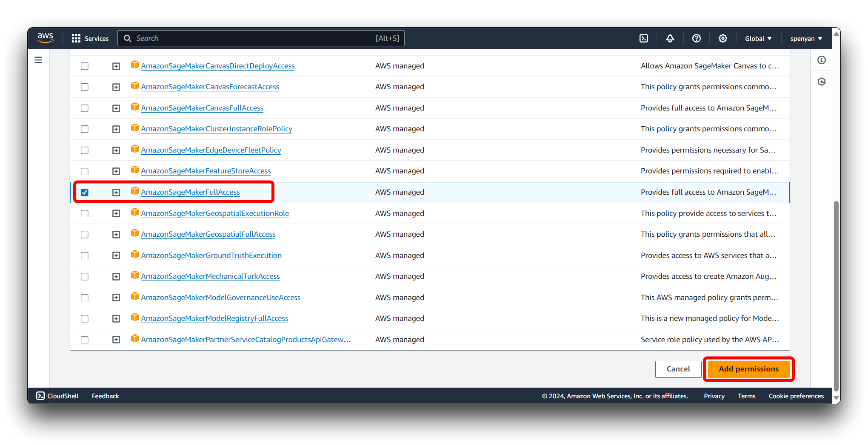Click the Cancel button

click(678, 369)
